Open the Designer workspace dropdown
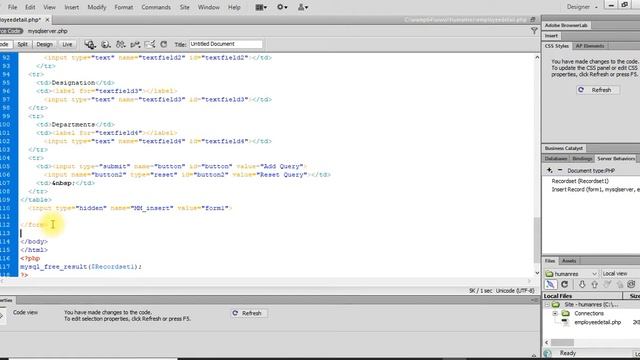The width and height of the screenshot is (640, 360). click(x=582, y=7)
